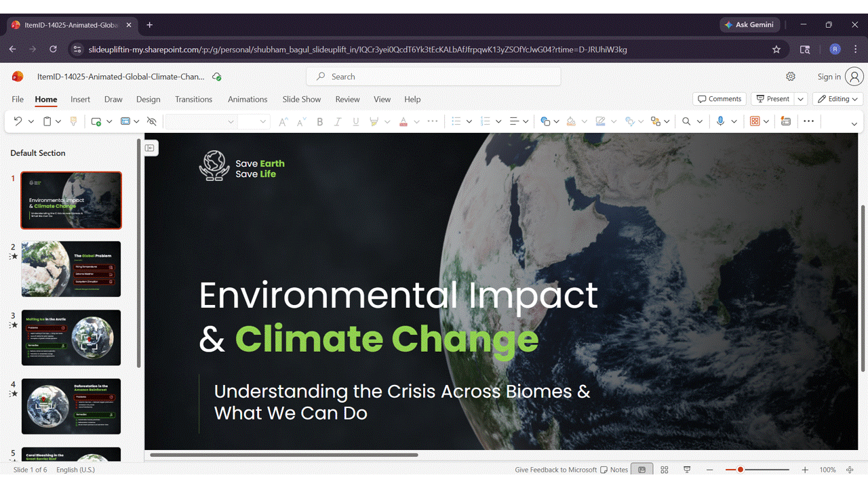Viewport: 868px width, 488px height.
Task: Switch to the Design tab
Action: point(148,99)
